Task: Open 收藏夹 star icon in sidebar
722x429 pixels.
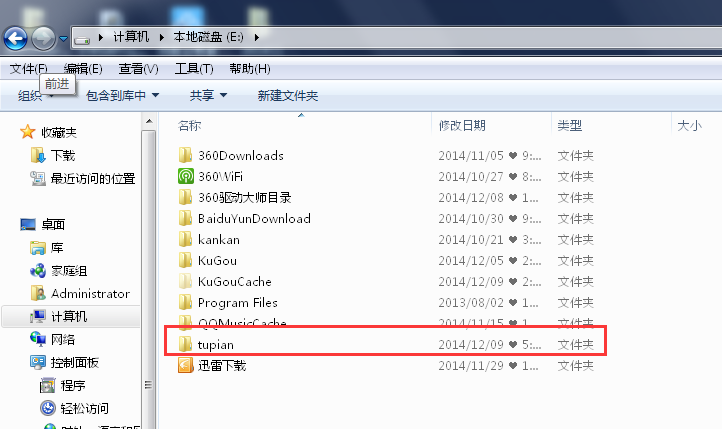Action: pyautogui.click(x=28, y=132)
